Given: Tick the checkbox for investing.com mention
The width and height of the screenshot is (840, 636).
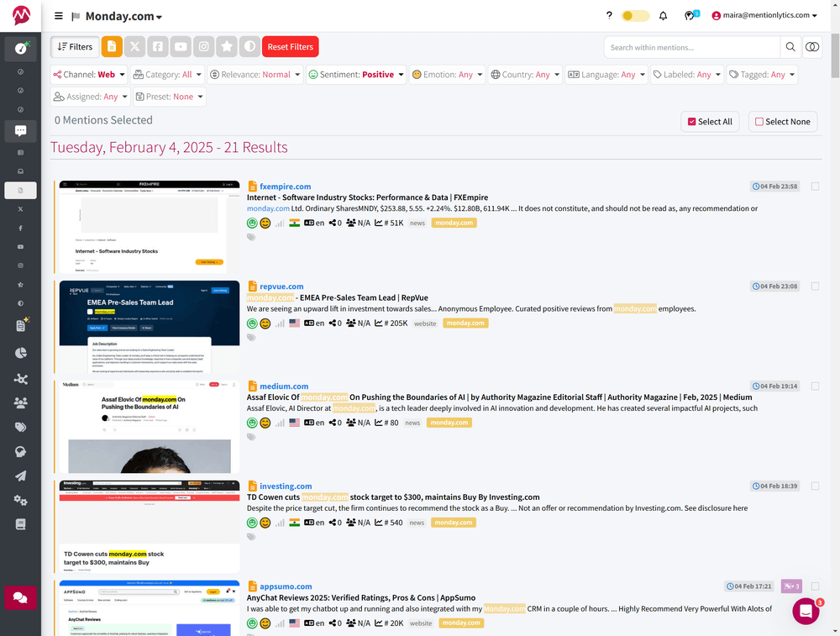Looking at the screenshot, I should [815, 486].
